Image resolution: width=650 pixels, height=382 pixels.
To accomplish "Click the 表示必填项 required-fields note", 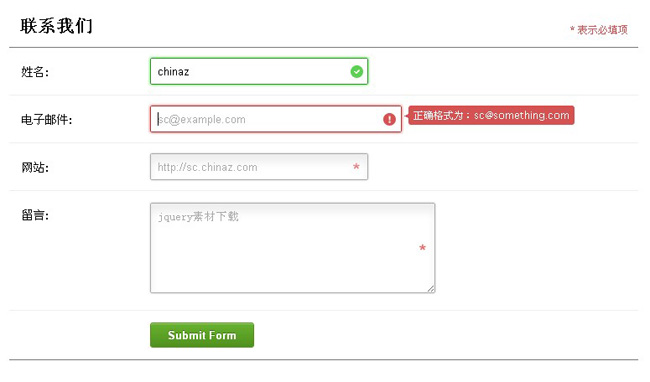I will click(x=599, y=30).
